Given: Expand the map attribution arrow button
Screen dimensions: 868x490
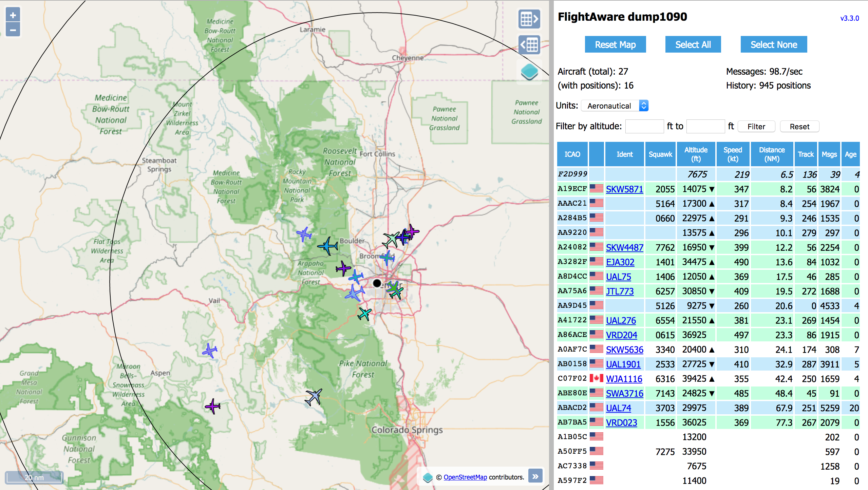Looking at the screenshot, I should [535, 476].
